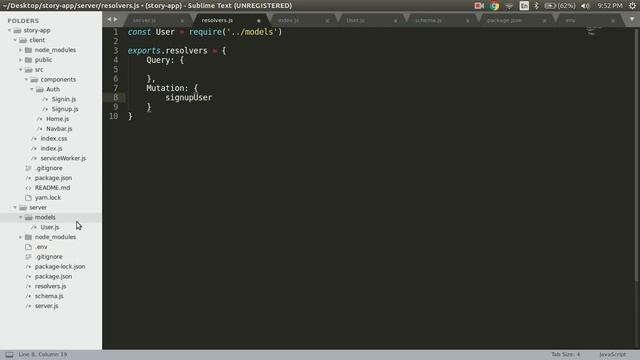Place cursor on signupUser at line 8
Screen dimensions: 640x360
189,98
